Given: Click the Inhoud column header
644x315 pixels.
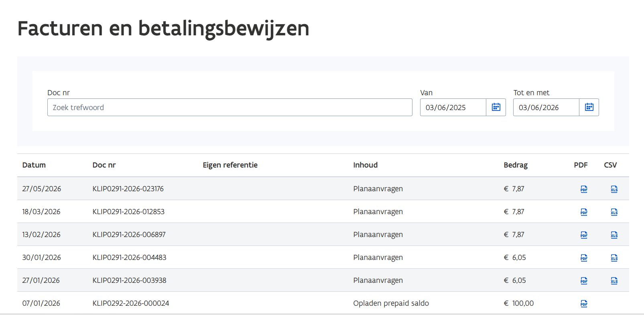Looking at the screenshot, I should pyautogui.click(x=365, y=165).
